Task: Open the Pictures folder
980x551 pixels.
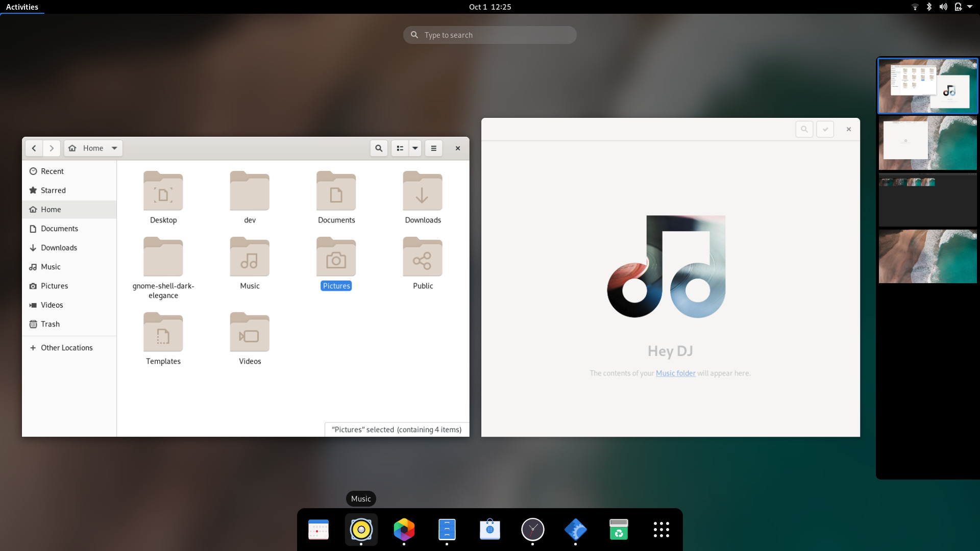Action: pyautogui.click(x=336, y=257)
